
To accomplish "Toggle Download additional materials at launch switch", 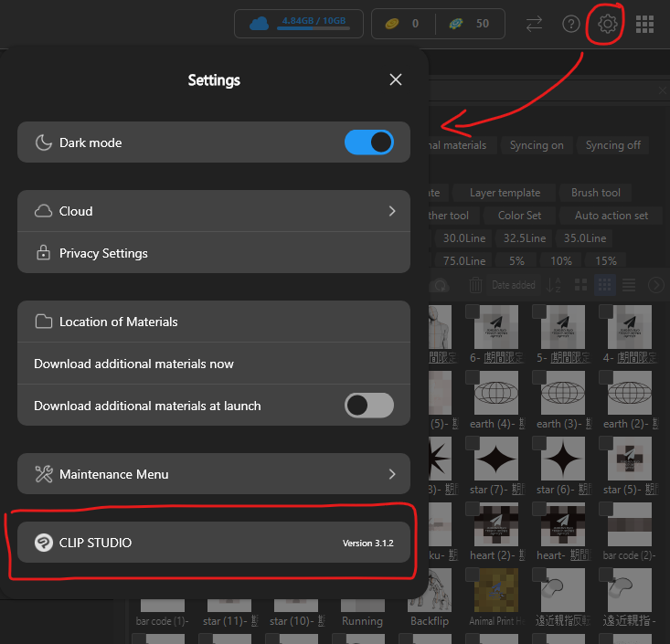I will click(369, 406).
